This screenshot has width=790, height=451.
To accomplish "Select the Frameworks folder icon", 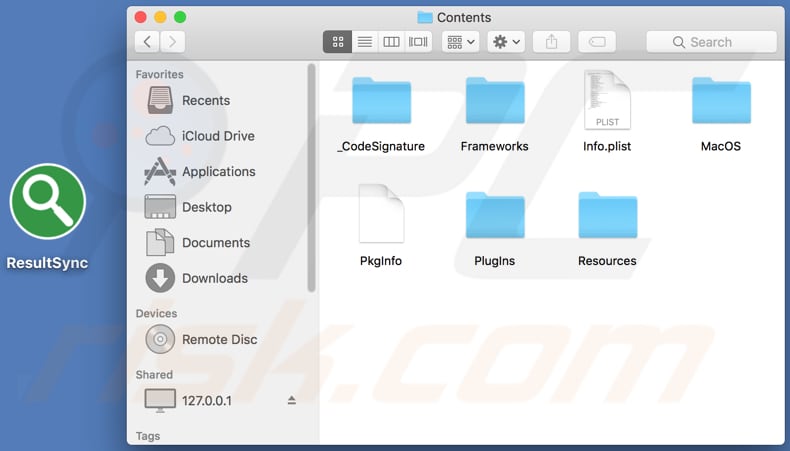I will 495,100.
